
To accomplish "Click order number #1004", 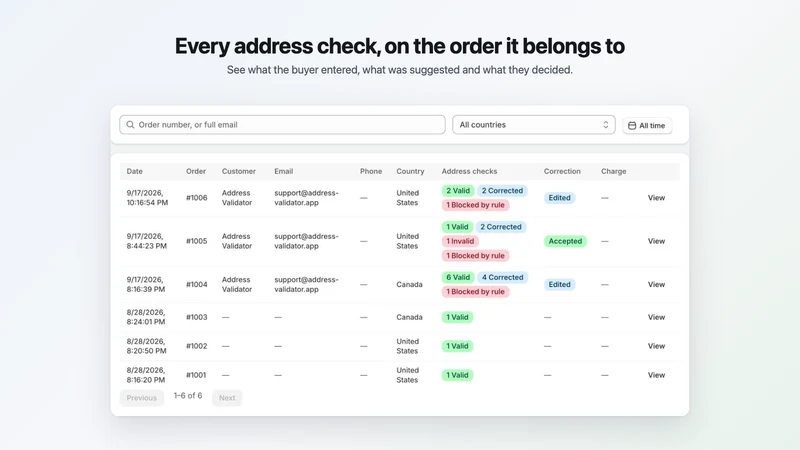I will [196, 284].
